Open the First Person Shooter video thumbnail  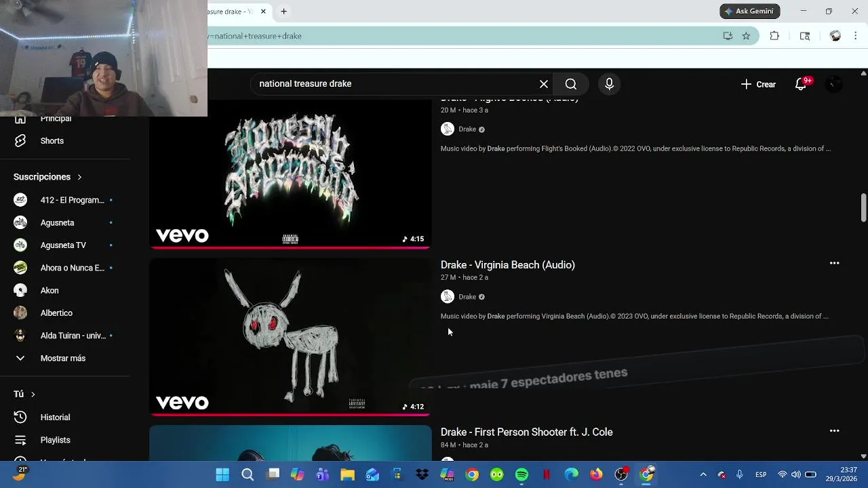pyautogui.click(x=290, y=443)
